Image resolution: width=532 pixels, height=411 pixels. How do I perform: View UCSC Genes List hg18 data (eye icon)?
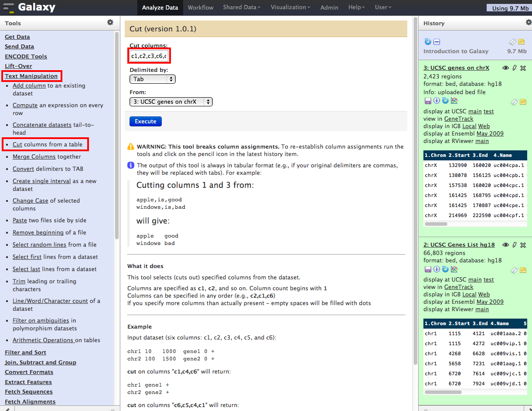tap(505, 245)
